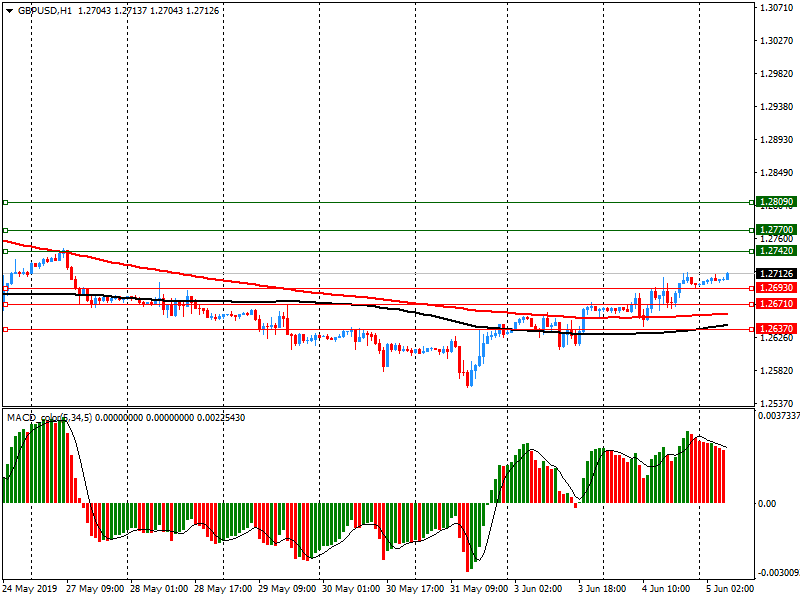Click the 1.26260 price axis label
Viewport: 800px width, 600px height.
click(777, 338)
